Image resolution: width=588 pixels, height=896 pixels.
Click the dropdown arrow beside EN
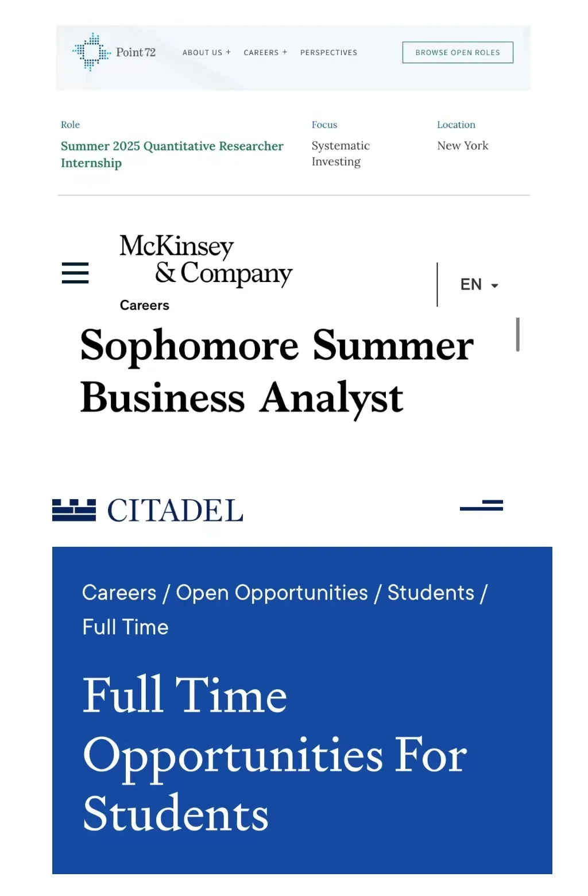point(494,285)
